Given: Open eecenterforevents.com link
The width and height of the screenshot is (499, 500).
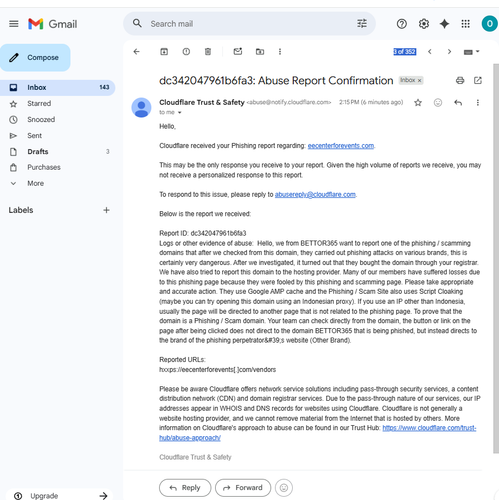Looking at the screenshot, I should click(x=341, y=146).
